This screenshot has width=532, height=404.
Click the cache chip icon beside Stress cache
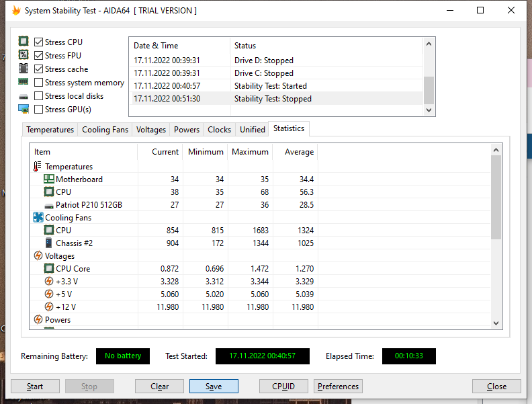pos(24,69)
